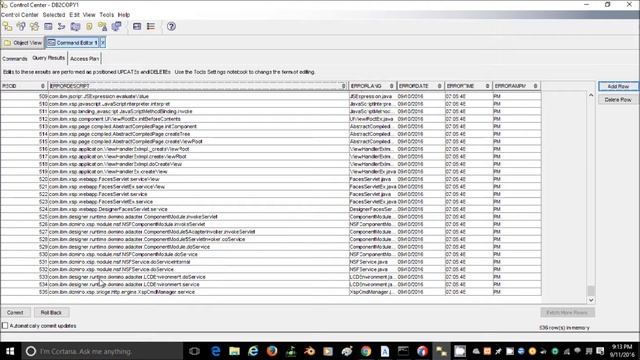Click the vertical scrollbar thumb
Image resolution: width=640 pixels, height=360 pixels.
[x=591, y=290]
